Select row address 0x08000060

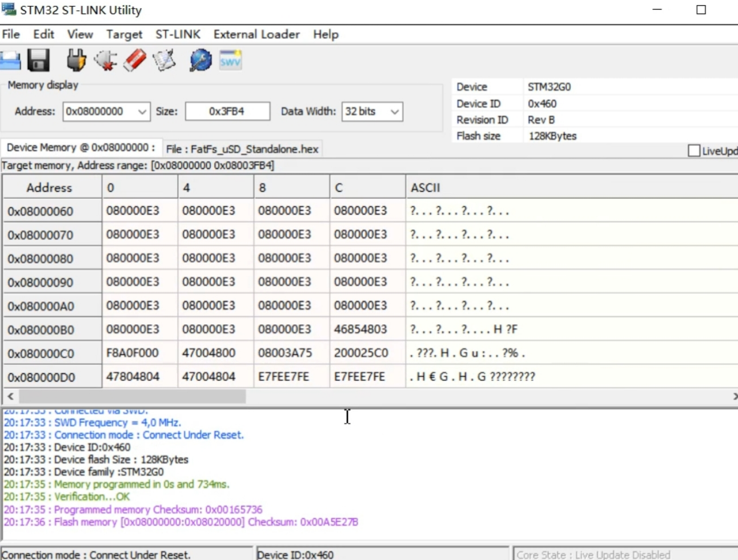click(x=52, y=211)
